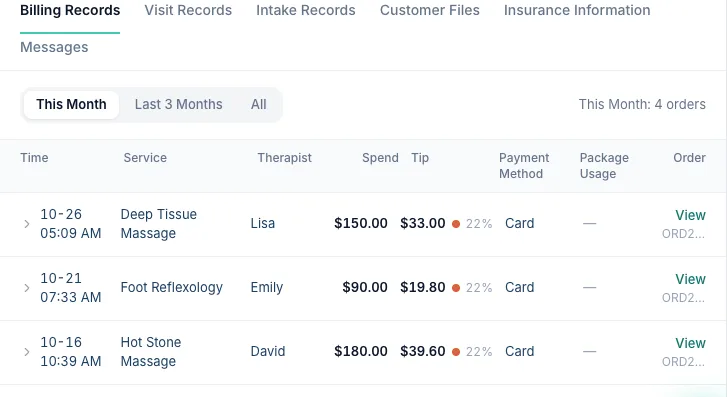
Task: Click the $150.00 spend amount
Action: [x=361, y=224]
